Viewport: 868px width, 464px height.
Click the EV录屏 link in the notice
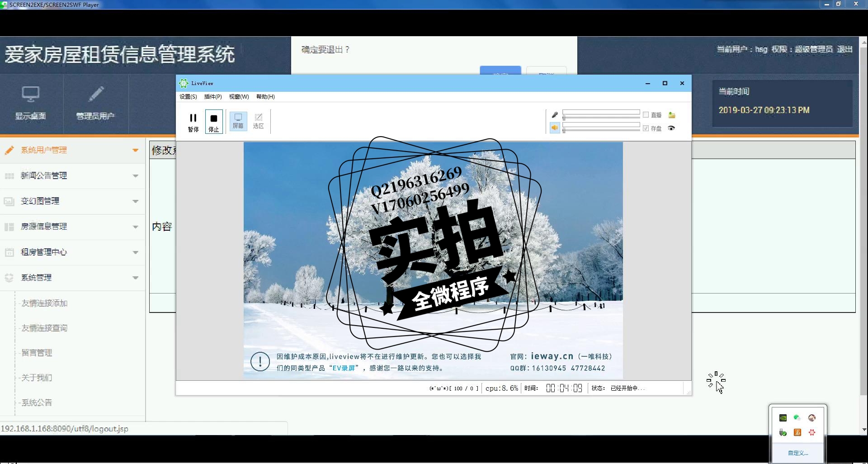pyautogui.click(x=344, y=368)
